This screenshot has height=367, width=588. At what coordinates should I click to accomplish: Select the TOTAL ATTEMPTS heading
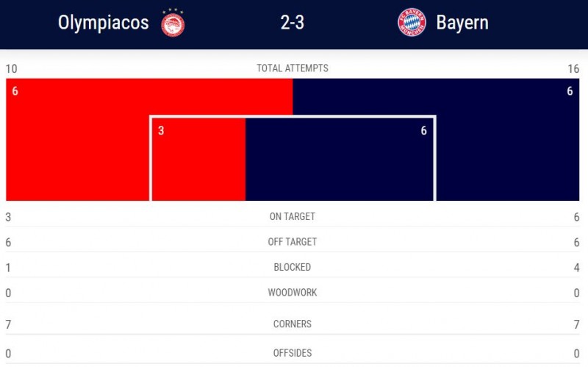pos(293,68)
